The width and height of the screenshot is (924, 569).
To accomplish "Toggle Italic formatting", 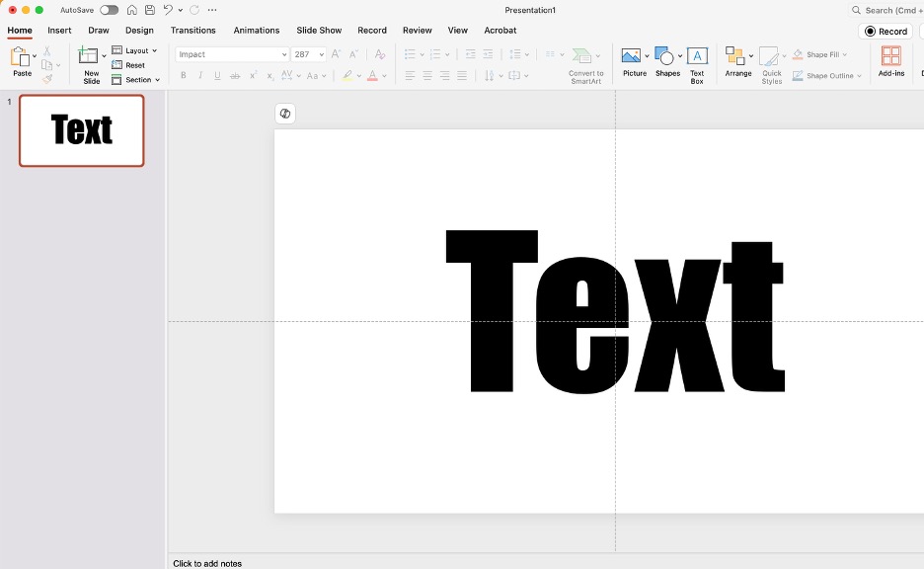I will [200, 76].
